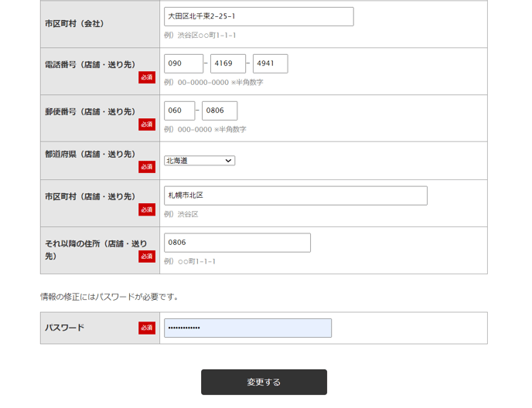Click the 必須 badge in the 都道府県 row
Image resolution: width=532 pixels, height=408 pixels.
coord(147,167)
